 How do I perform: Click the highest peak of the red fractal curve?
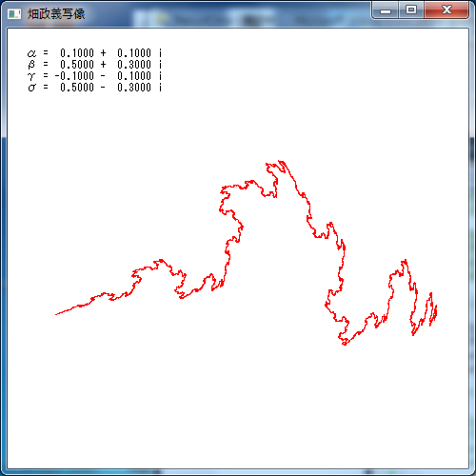click(281, 163)
